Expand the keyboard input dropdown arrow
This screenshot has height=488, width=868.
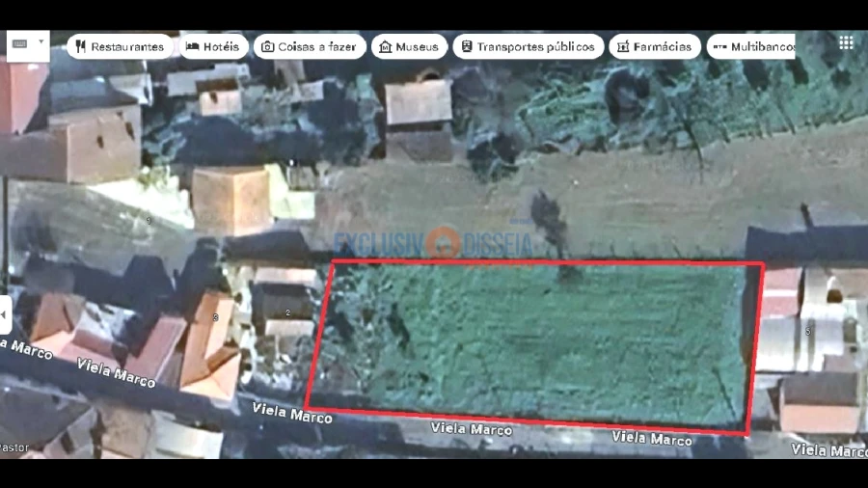coord(41,43)
